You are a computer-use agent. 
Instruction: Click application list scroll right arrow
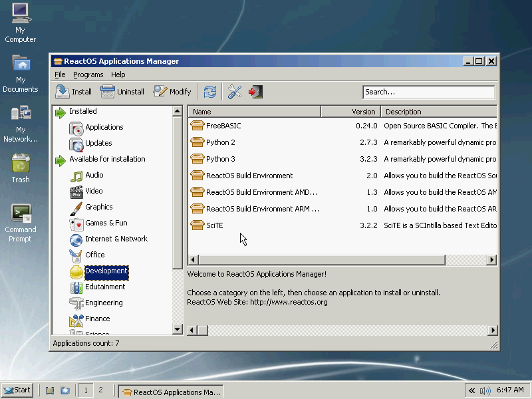point(491,260)
